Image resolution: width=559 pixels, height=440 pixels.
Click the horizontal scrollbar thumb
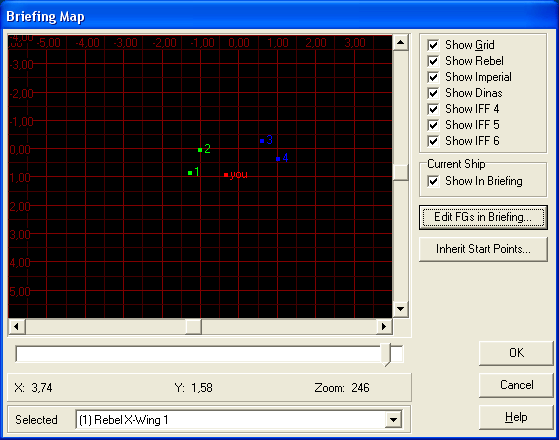(x=194, y=327)
